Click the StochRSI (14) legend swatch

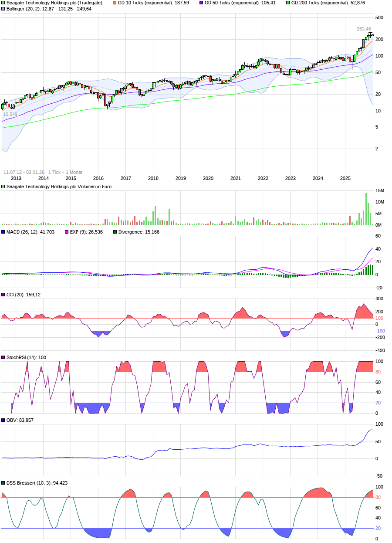point(3,357)
